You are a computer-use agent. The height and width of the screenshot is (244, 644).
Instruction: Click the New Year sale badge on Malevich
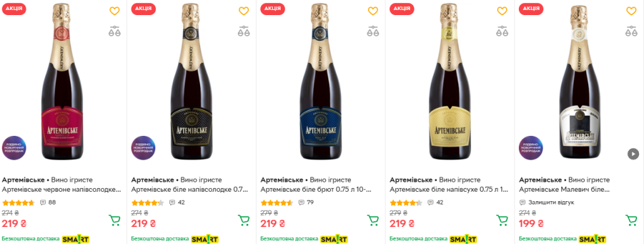pos(531,148)
